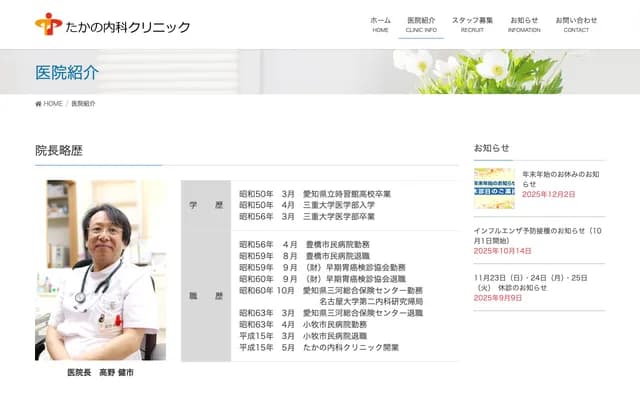Viewport: 640px width, 400px height.
Task: Open the インフルエンザ予防接種のお知らせ news link
Action: pyautogui.click(x=538, y=236)
